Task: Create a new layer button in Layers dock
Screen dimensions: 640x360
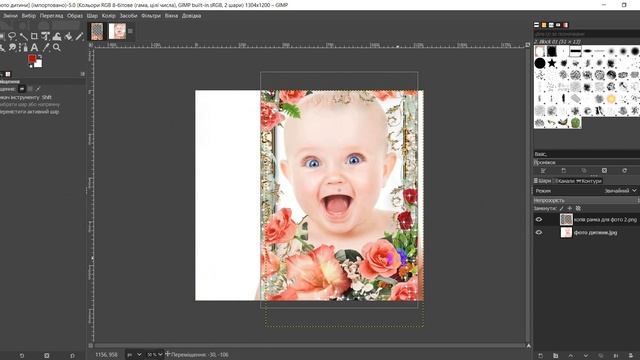Action: [540, 356]
